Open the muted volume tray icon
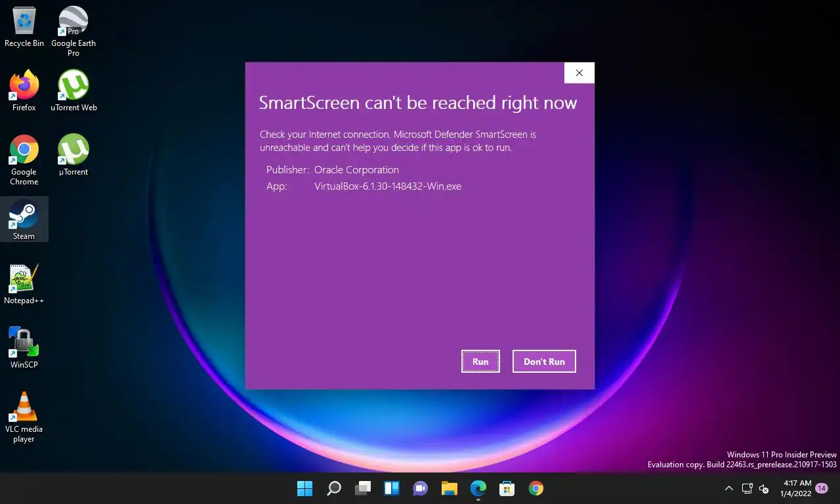Image resolution: width=840 pixels, height=504 pixels. coord(764,488)
